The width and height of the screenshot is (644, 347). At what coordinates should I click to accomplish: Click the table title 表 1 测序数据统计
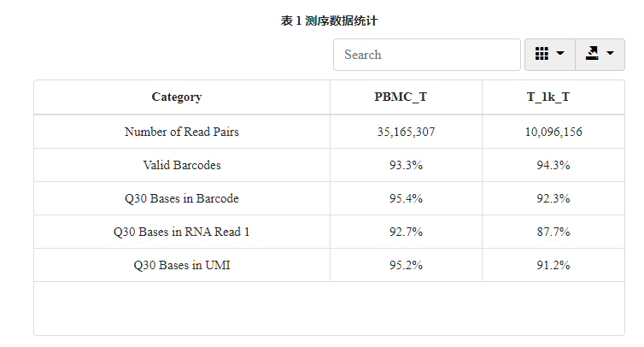point(329,21)
